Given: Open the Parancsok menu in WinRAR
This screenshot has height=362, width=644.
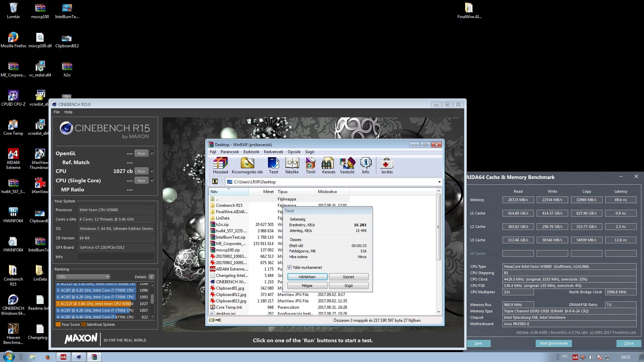Looking at the screenshot, I should pyautogui.click(x=229, y=152).
